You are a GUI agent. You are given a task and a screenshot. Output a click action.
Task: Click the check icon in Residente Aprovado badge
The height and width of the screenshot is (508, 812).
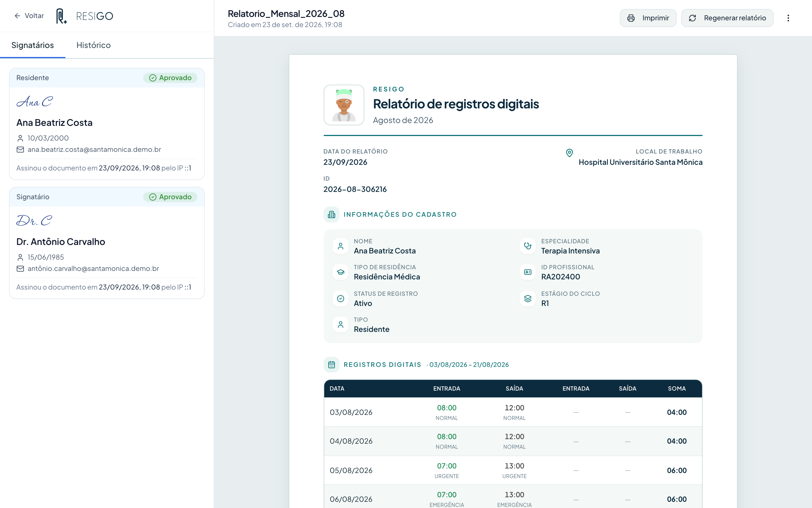153,78
